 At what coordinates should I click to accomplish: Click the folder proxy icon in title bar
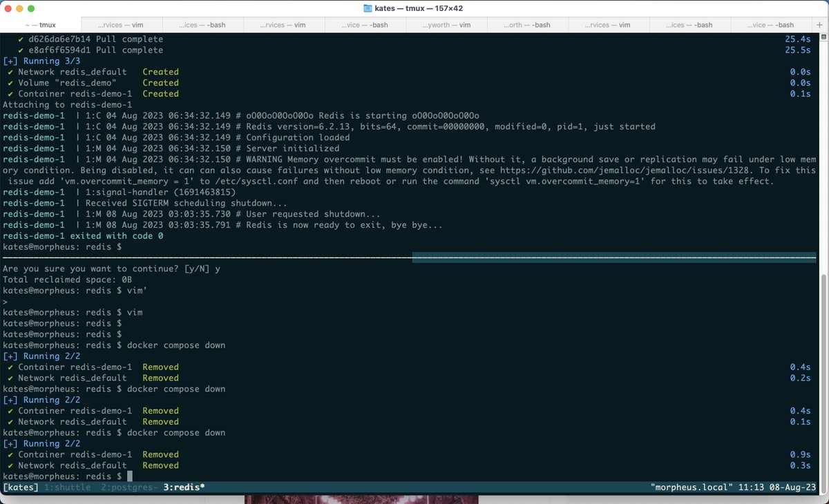368,8
